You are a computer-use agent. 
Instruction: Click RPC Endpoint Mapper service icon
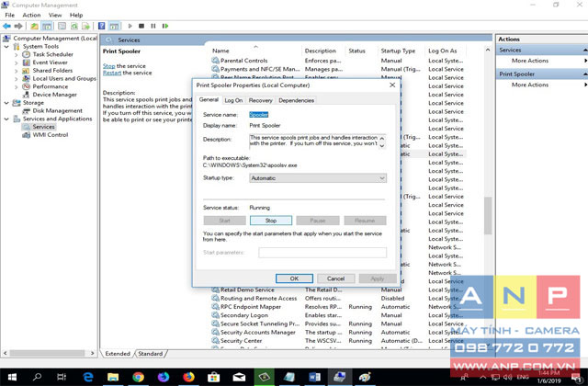[215, 307]
